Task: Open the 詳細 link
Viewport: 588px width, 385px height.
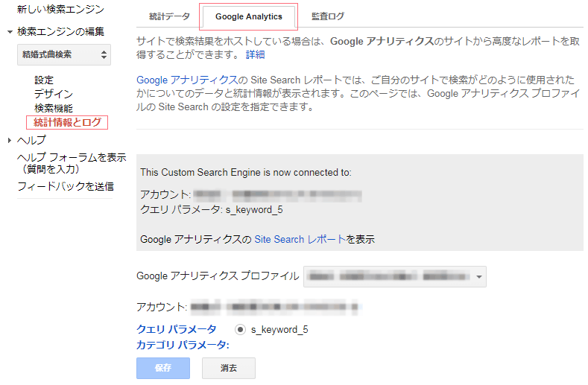Action: pyautogui.click(x=255, y=54)
